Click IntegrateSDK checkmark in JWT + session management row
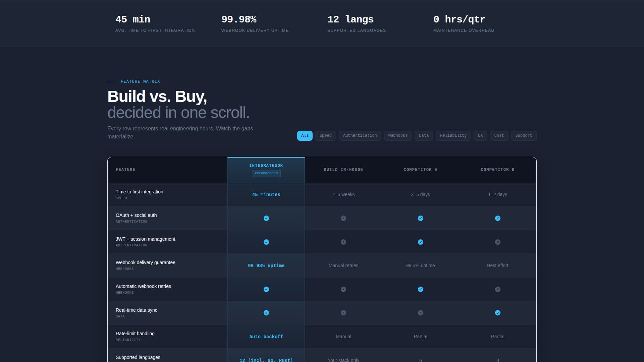 click(266, 242)
